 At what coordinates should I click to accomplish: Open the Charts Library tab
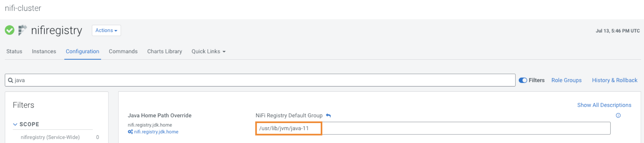tap(165, 52)
